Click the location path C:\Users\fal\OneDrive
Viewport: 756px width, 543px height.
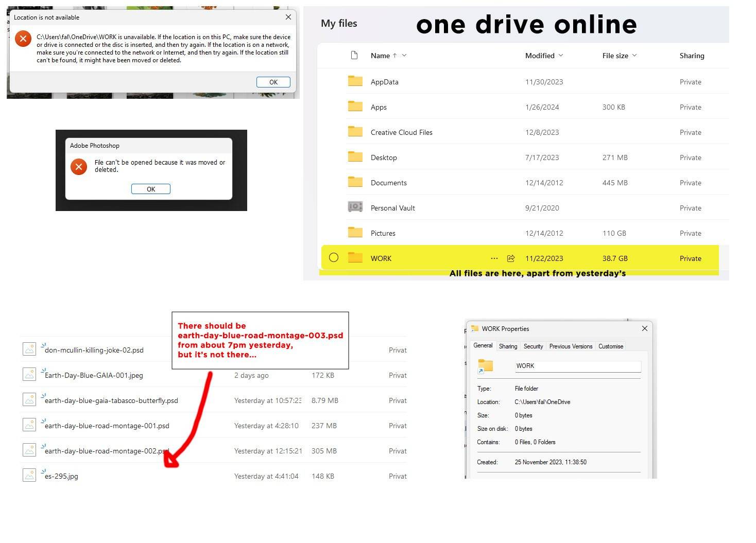tap(542, 402)
